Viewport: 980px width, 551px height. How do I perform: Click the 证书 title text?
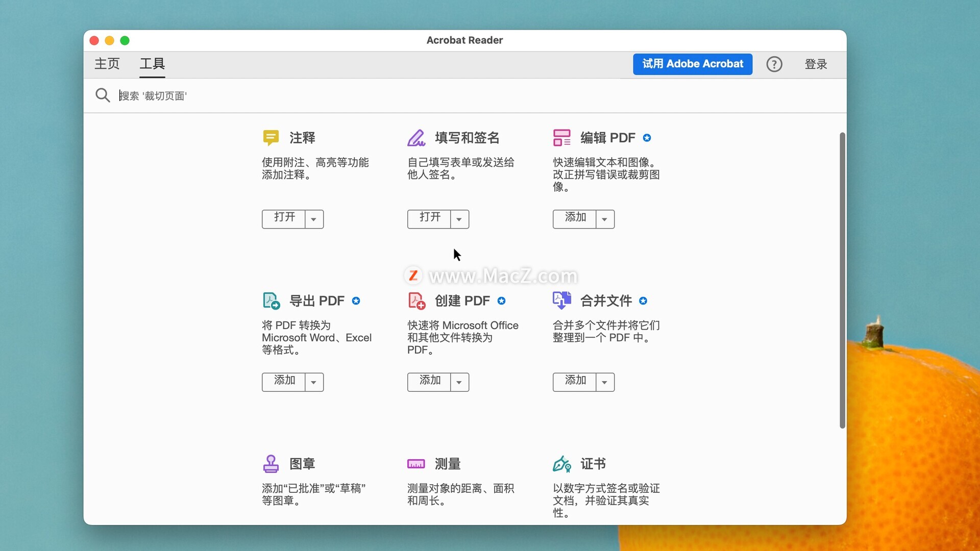(593, 464)
